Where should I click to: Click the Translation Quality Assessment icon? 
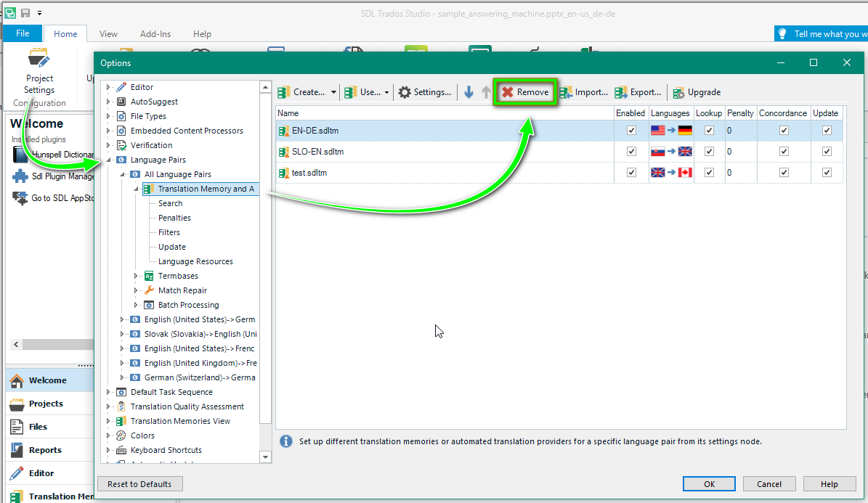[x=121, y=406]
